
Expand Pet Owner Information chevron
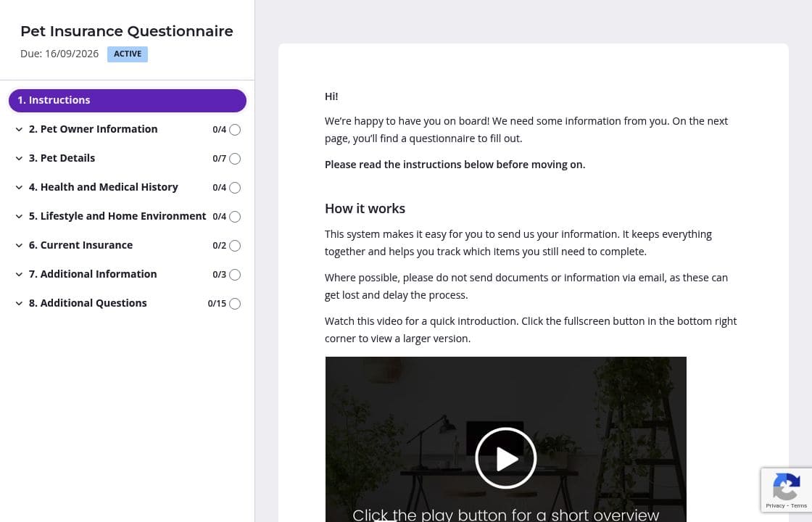point(19,130)
